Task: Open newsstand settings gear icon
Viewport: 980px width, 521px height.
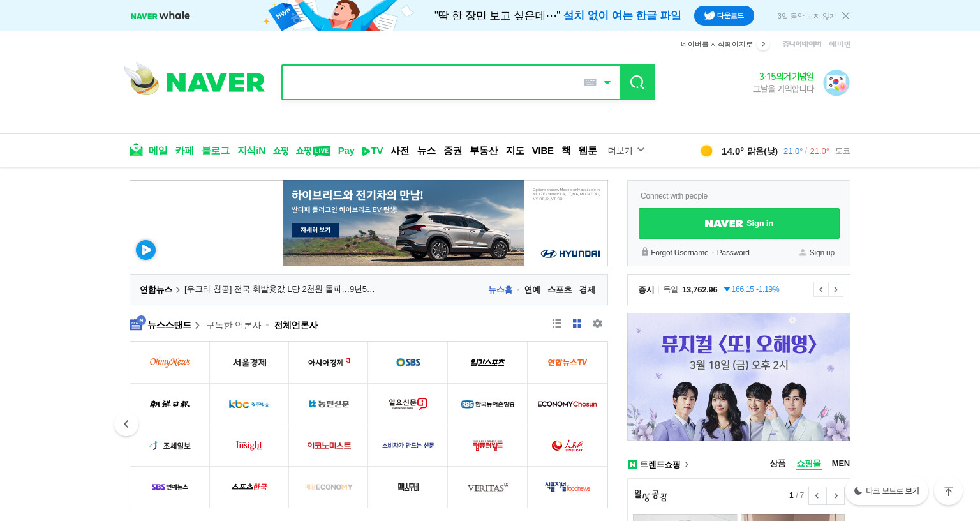Action: (x=597, y=324)
